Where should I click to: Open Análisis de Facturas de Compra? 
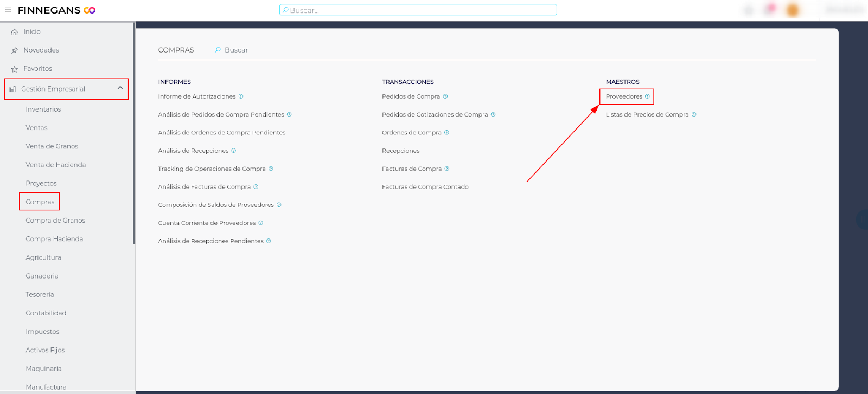pyautogui.click(x=205, y=187)
